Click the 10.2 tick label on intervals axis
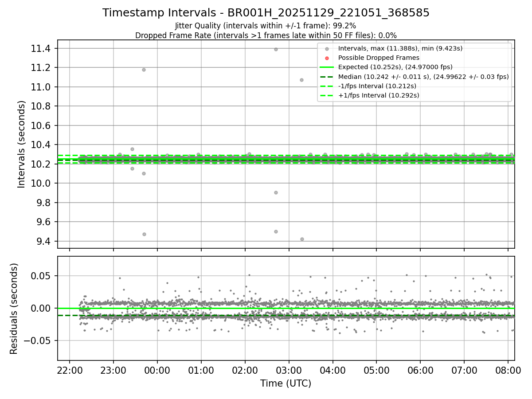Image resolution: width=532 pixels, height=399 pixels. pos(41,164)
